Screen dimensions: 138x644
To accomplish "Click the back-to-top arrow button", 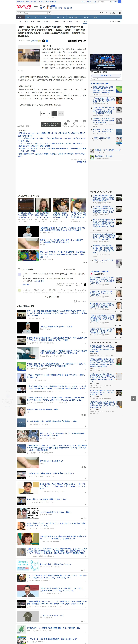I will click(x=133, y=398).
